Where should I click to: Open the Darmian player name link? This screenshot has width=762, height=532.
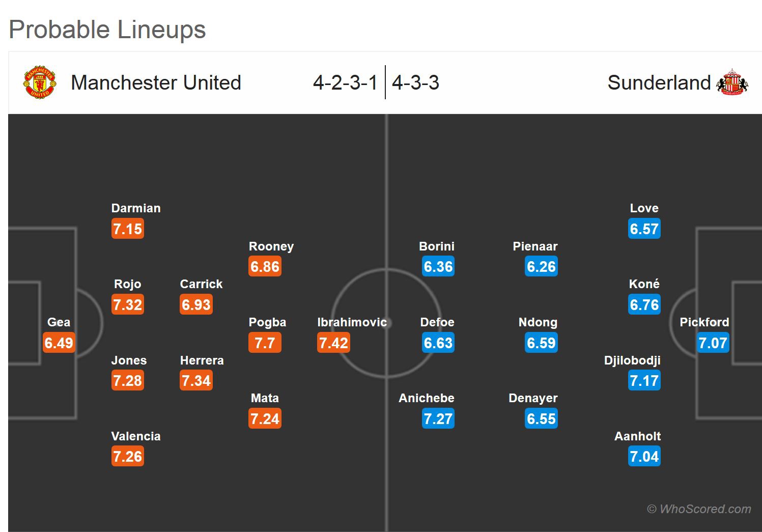[136, 208]
